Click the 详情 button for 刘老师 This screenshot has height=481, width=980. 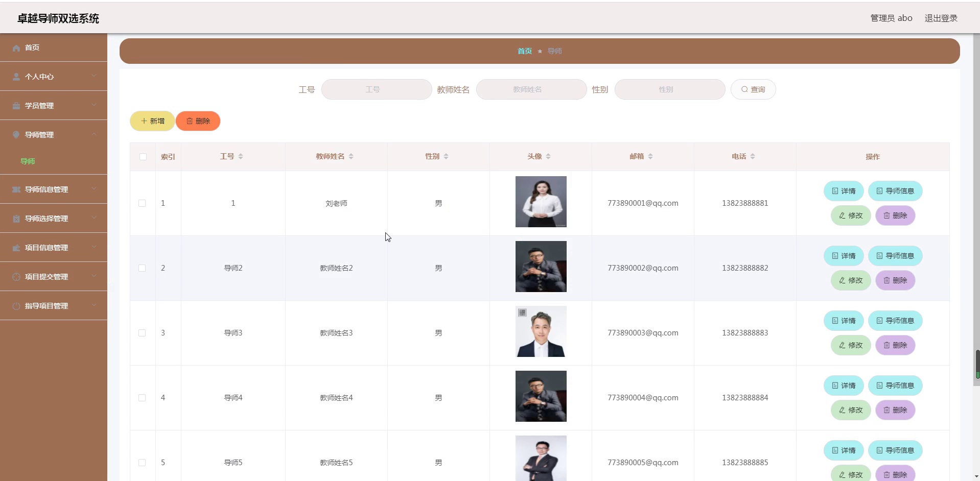click(x=844, y=191)
